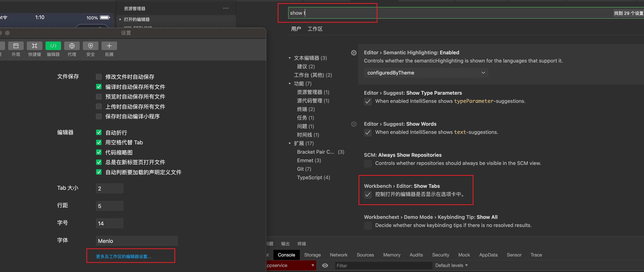Select Git (7) in settings tree
Image resolution: width=644 pixels, height=272 pixels.
coord(304,169)
